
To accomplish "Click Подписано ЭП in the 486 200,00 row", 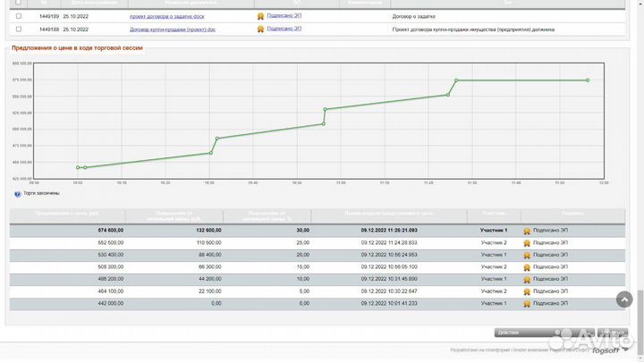I will [x=549, y=279].
